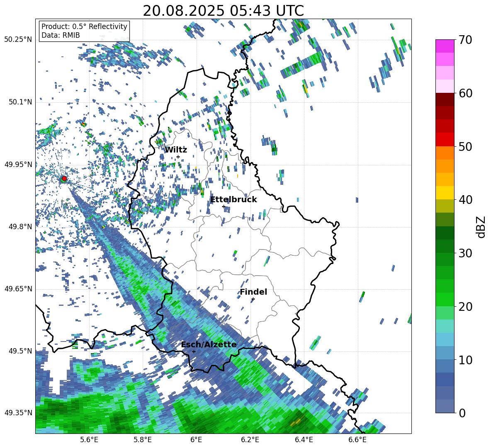Click the yellow colorbar band above 40
Viewport: 491px width, 448px height.
click(x=445, y=193)
